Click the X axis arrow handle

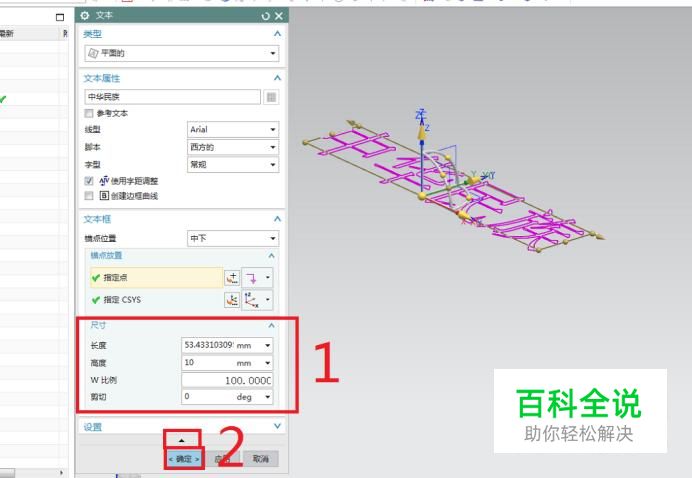pos(462,215)
